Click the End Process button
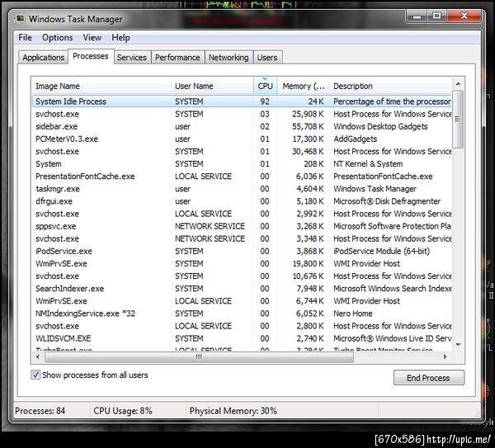Screen dimensions: 495x448 point(429,378)
